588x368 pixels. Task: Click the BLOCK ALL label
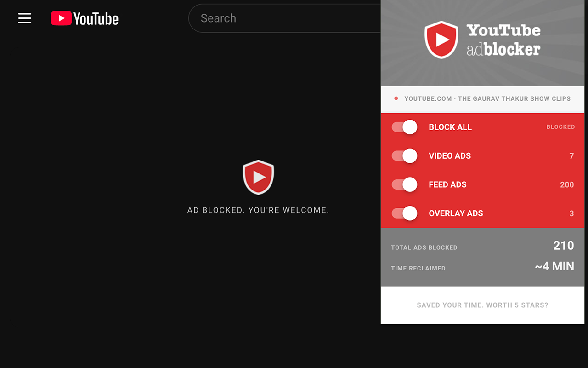pyautogui.click(x=450, y=127)
